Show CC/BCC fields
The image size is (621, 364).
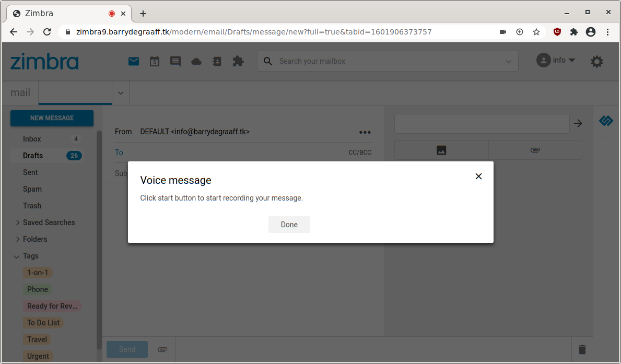(360, 152)
